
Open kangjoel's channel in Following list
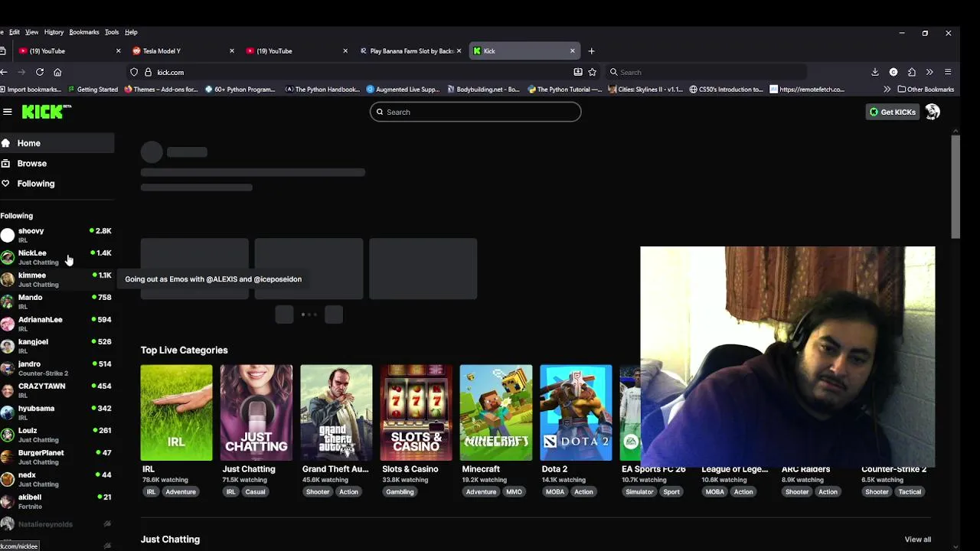[57, 346]
